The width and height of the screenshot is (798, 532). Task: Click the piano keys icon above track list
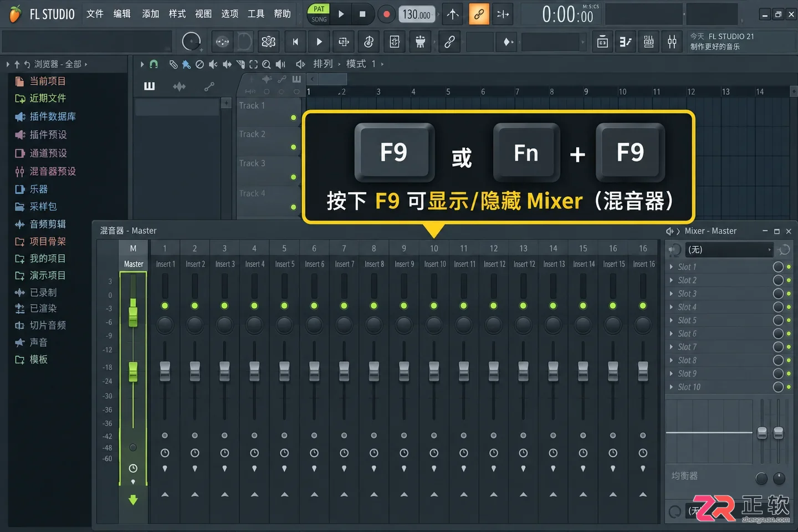tap(150, 86)
